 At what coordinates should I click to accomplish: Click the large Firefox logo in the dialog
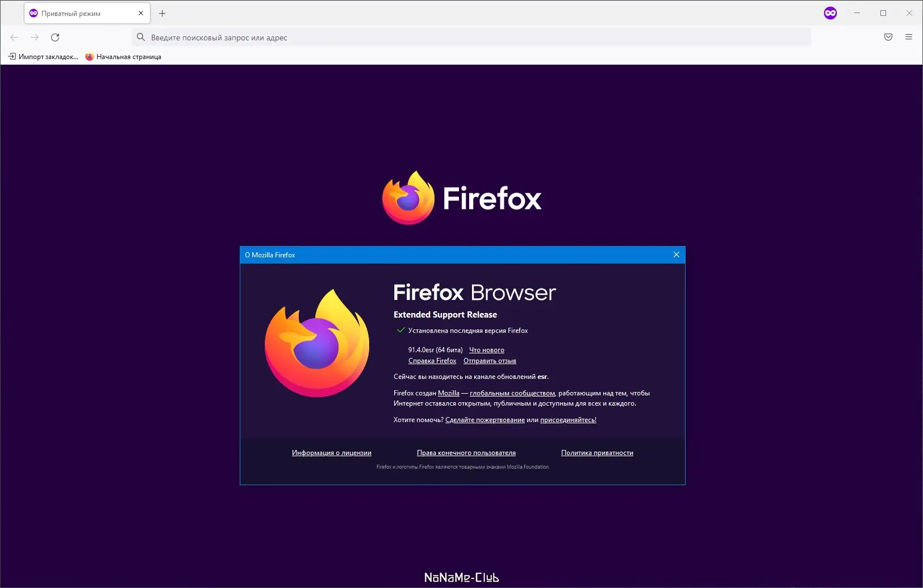tap(317, 343)
